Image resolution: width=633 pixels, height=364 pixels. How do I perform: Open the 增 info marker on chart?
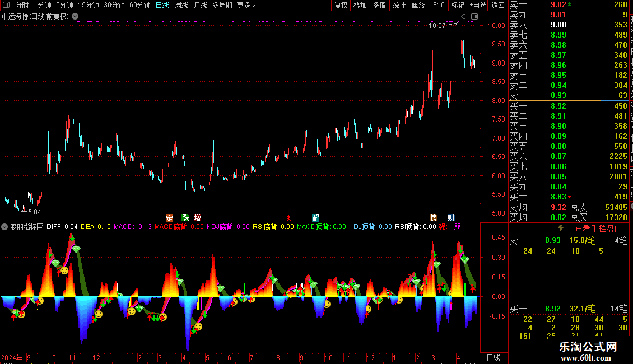click(197, 217)
